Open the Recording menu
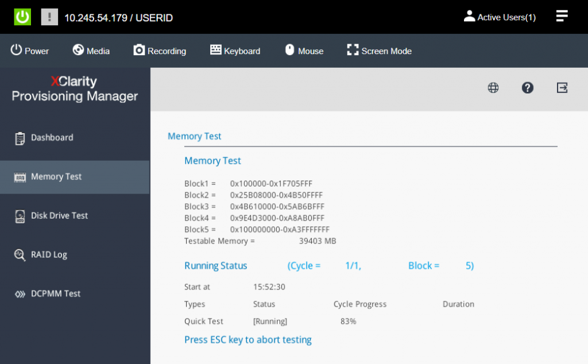Image resolution: width=588 pixels, height=364 pixels. tap(160, 51)
